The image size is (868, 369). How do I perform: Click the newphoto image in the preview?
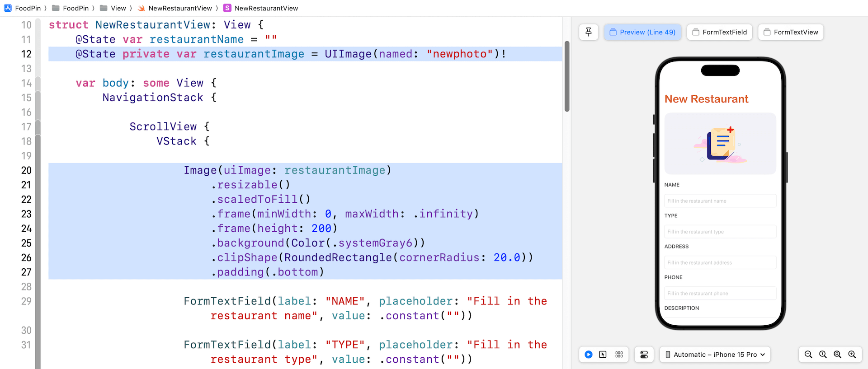pyautogui.click(x=720, y=144)
